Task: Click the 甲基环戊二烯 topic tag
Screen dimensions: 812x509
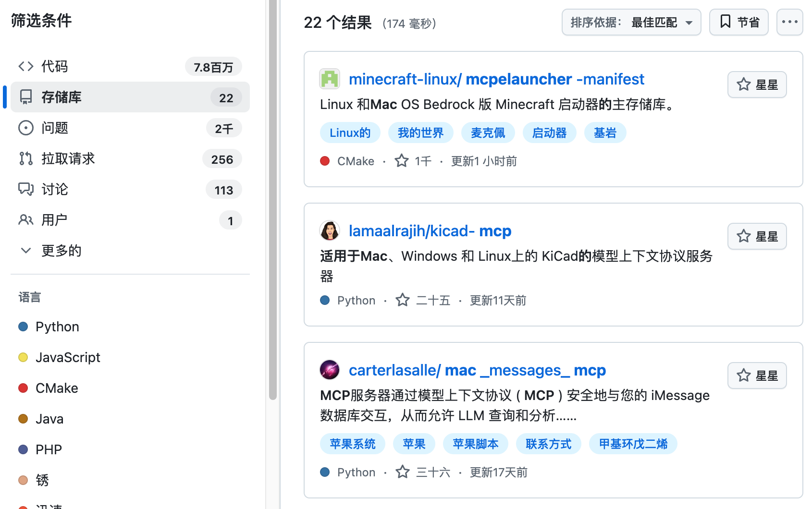Action: [633, 444]
